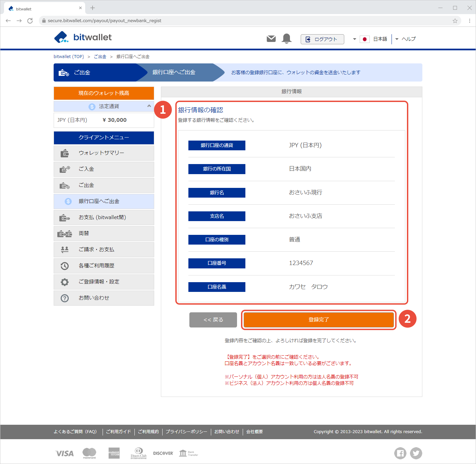Click the gear icon for ご登録情報・設定
Viewport: 476px width, 464px height.
pyautogui.click(x=65, y=282)
